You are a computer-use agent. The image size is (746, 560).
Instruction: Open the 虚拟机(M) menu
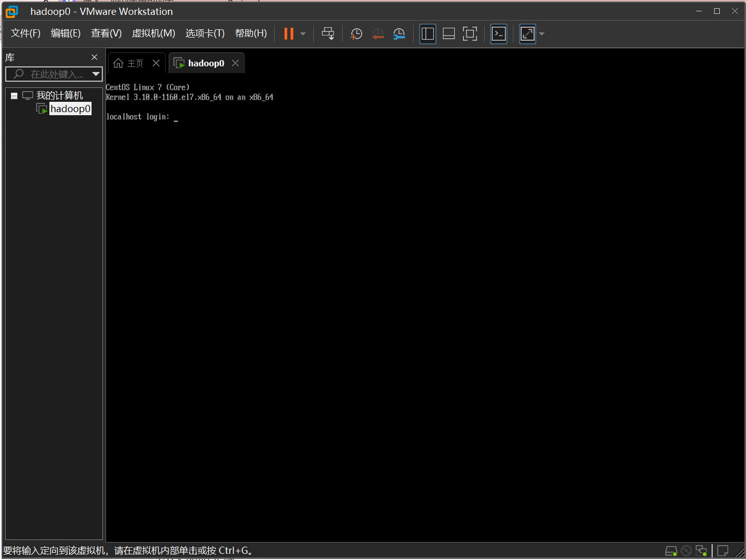click(x=154, y=33)
